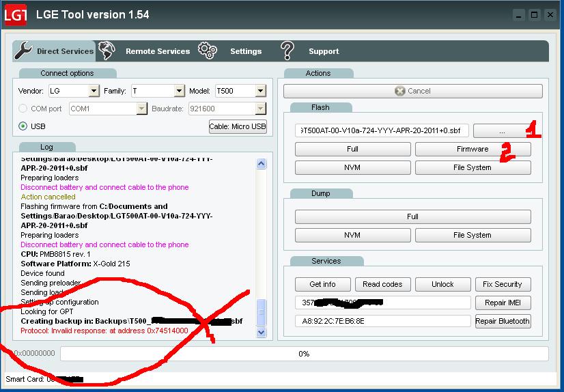Click the wrench icon for Direct Services
Viewport: 564px width, 392px height.
[x=24, y=51]
